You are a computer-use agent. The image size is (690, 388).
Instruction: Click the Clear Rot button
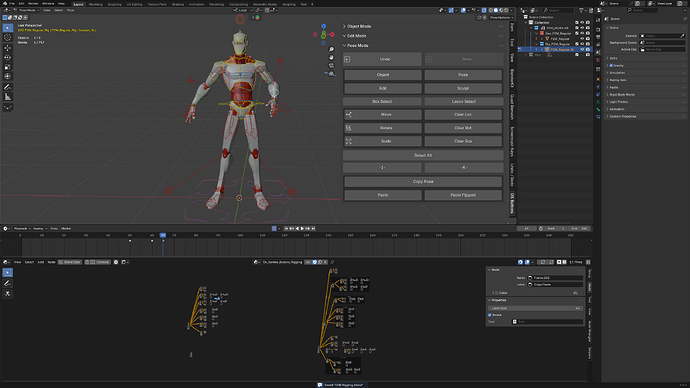click(463, 128)
